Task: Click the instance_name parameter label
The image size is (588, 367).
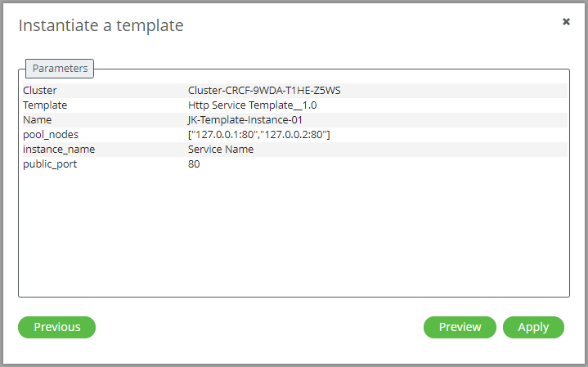Action: [x=59, y=150]
